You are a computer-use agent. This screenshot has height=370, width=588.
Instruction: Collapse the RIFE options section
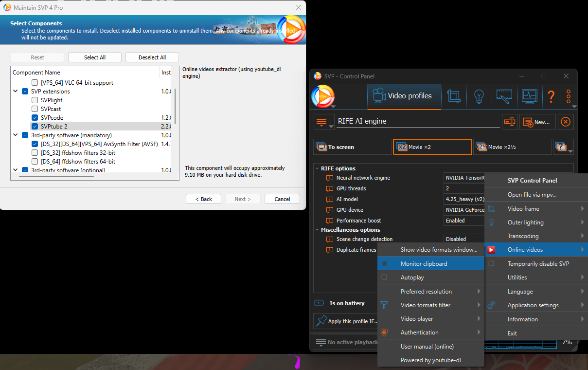pos(317,168)
